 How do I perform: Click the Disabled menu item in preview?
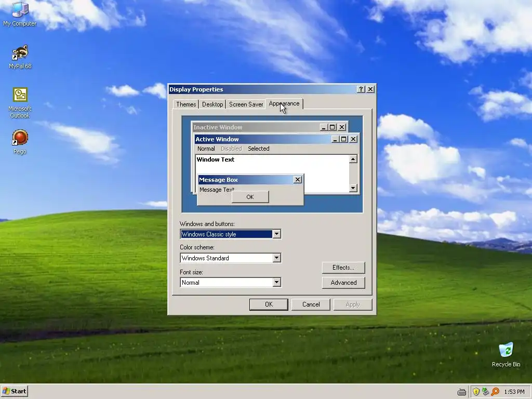pos(231,149)
